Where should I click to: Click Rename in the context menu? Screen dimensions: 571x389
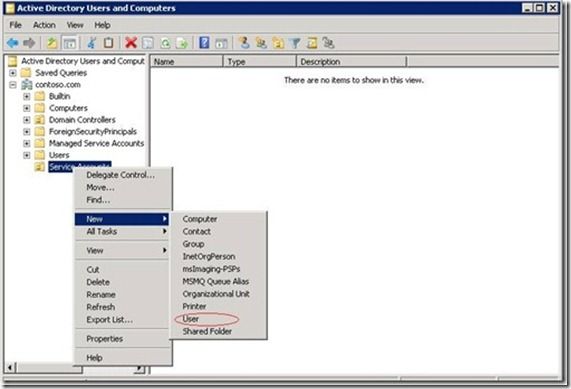tap(122, 295)
